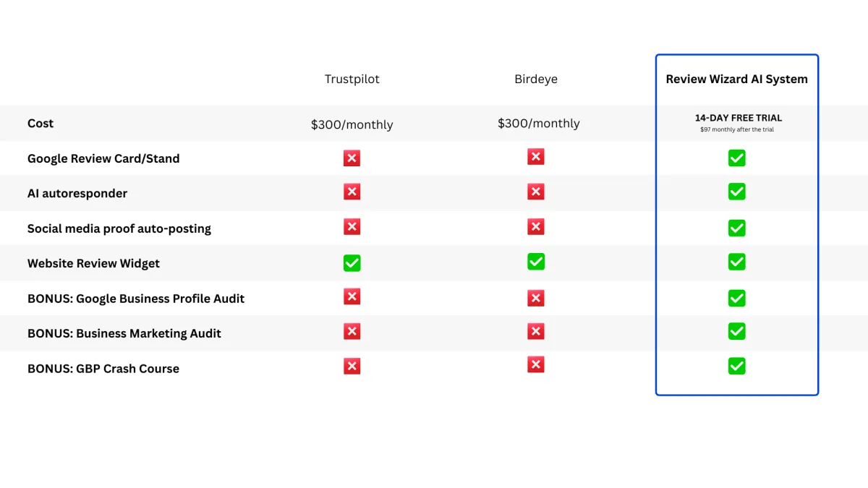Click Trustpilot's $300/monthly price
Screen dimensions: 868x488
pyautogui.click(x=352, y=124)
